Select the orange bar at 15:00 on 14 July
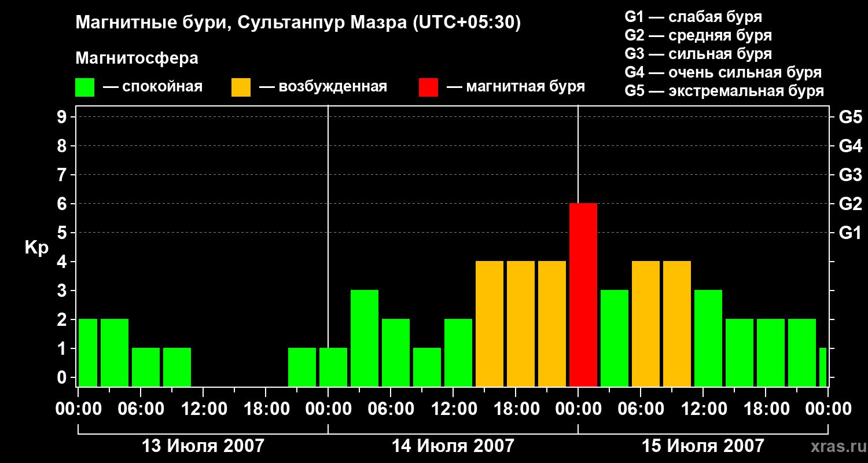This screenshot has height=463, width=868. click(490, 324)
